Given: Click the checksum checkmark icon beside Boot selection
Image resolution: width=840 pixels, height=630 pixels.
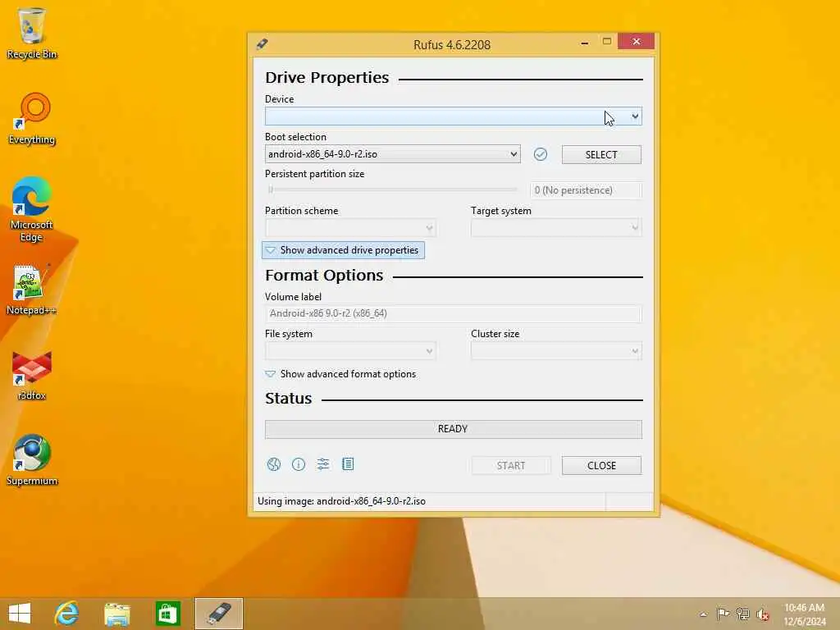Looking at the screenshot, I should pyautogui.click(x=541, y=154).
